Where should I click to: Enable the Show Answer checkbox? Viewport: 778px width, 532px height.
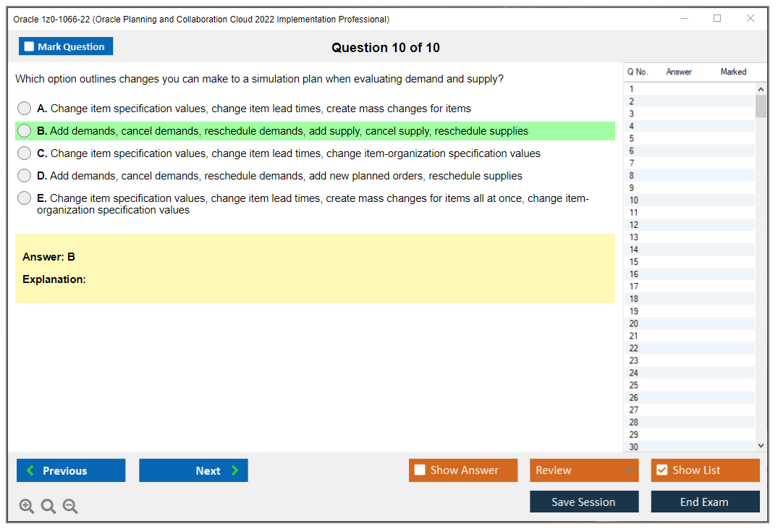[x=420, y=470]
